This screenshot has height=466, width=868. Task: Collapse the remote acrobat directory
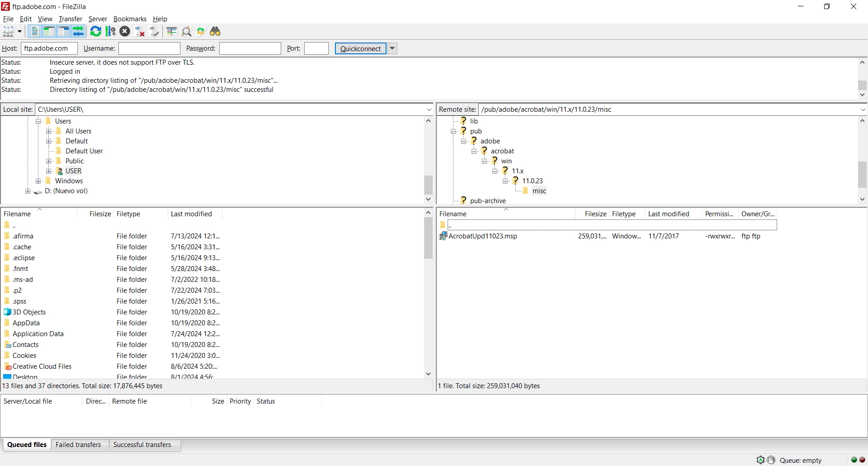tap(474, 151)
